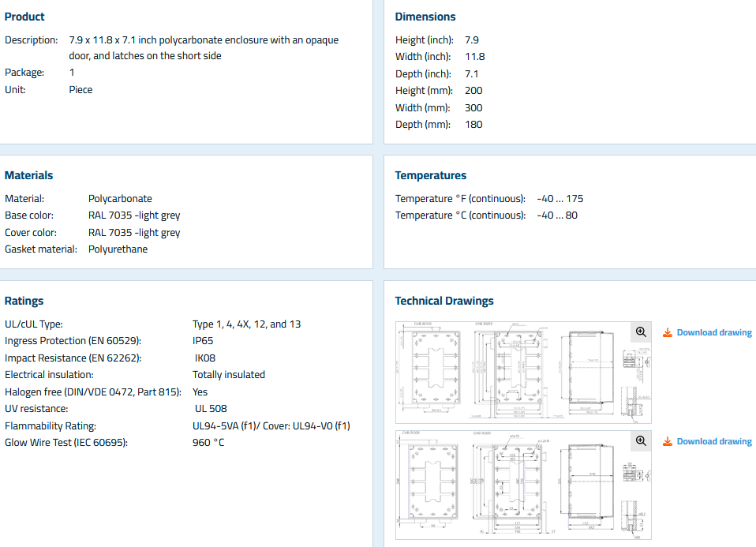Click the IP65 ingress protection value
Screen dimensions: 756x547
coord(203,341)
